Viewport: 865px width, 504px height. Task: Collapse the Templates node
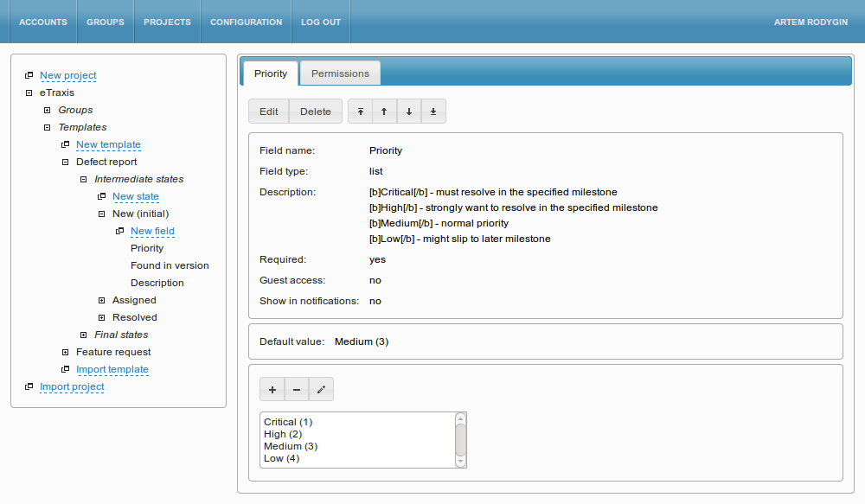point(48,127)
